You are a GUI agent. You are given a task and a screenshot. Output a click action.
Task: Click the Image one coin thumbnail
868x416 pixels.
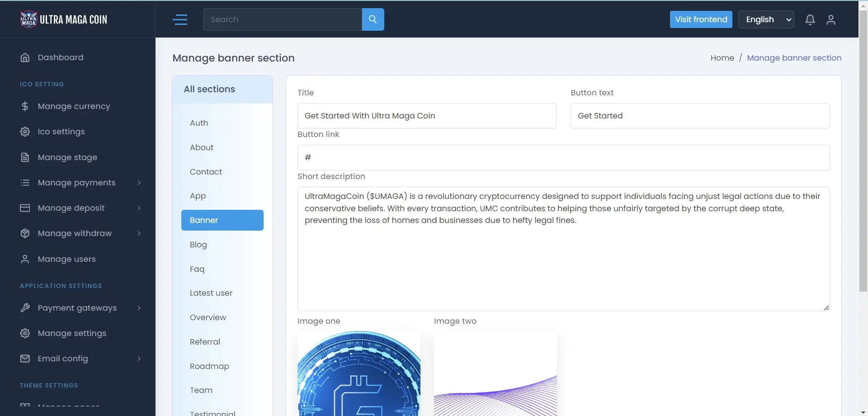[359, 373]
